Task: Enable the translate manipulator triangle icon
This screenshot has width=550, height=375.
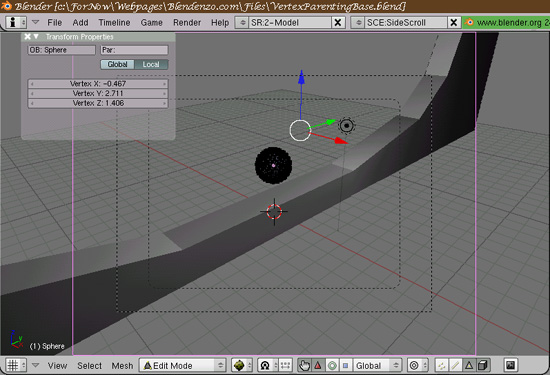Action: click(x=318, y=366)
